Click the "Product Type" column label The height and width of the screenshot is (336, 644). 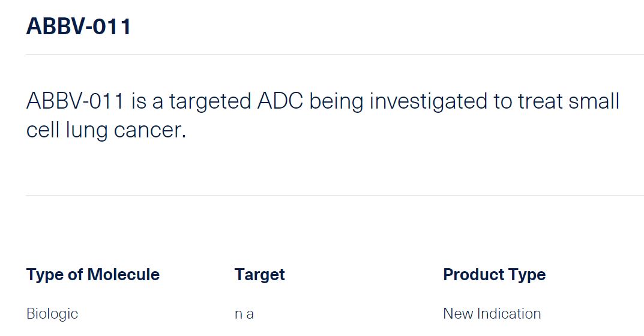pos(495,275)
